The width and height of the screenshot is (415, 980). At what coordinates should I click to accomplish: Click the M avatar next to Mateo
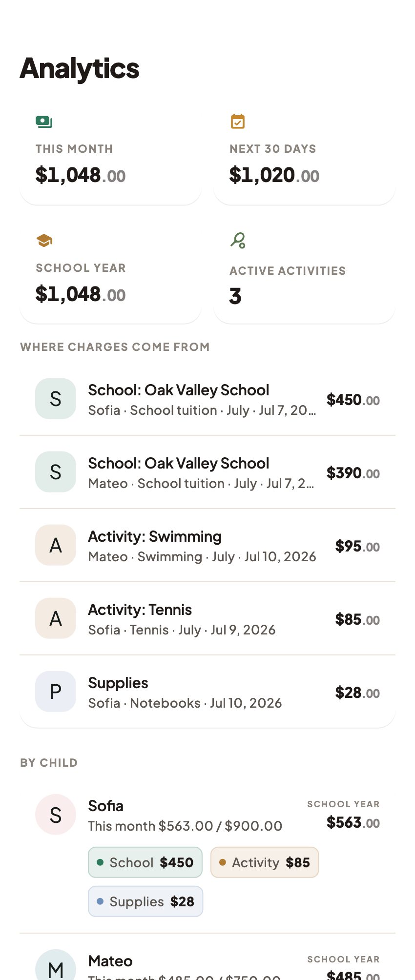pyautogui.click(x=56, y=965)
